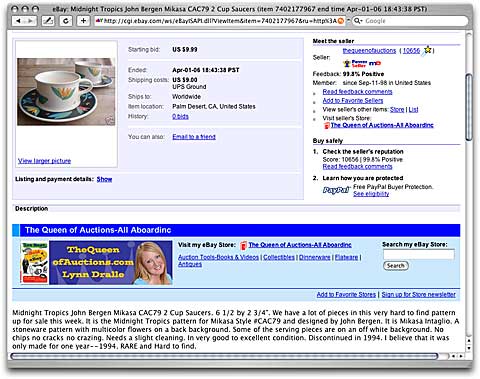The height and width of the screenshot is (379, 480).
Task: Click the Safari back arrow button
Action: coord(18,21)
